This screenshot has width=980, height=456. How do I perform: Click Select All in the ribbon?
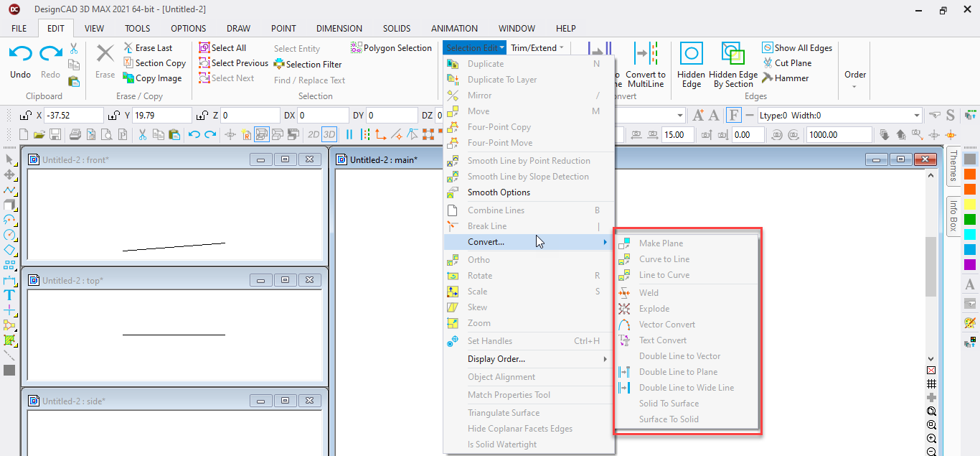222,48
